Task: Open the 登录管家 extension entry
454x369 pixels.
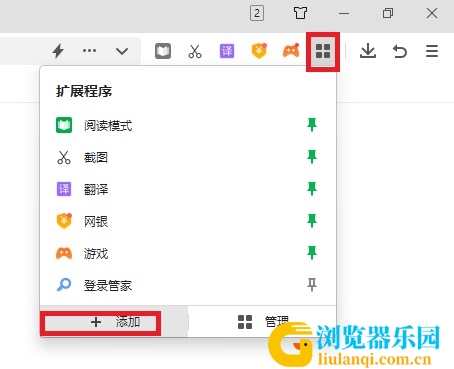Action: pyautogui.click(x=188, y=285)
